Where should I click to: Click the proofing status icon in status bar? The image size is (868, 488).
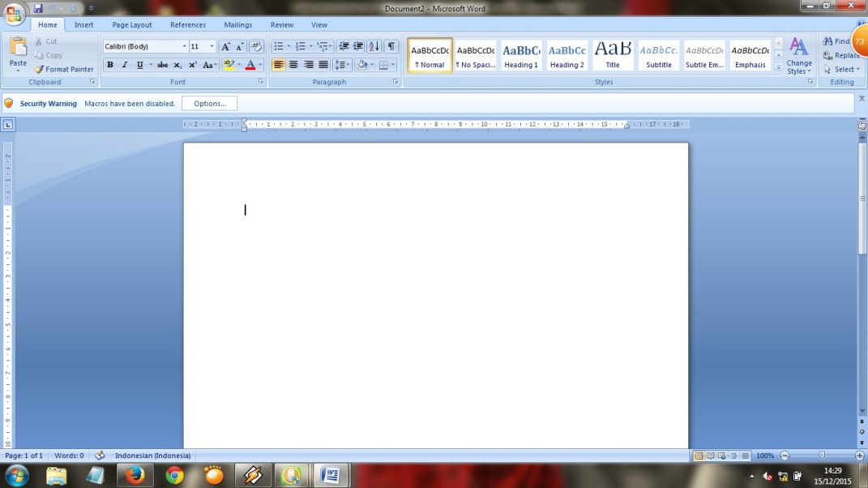pos(99,455)
